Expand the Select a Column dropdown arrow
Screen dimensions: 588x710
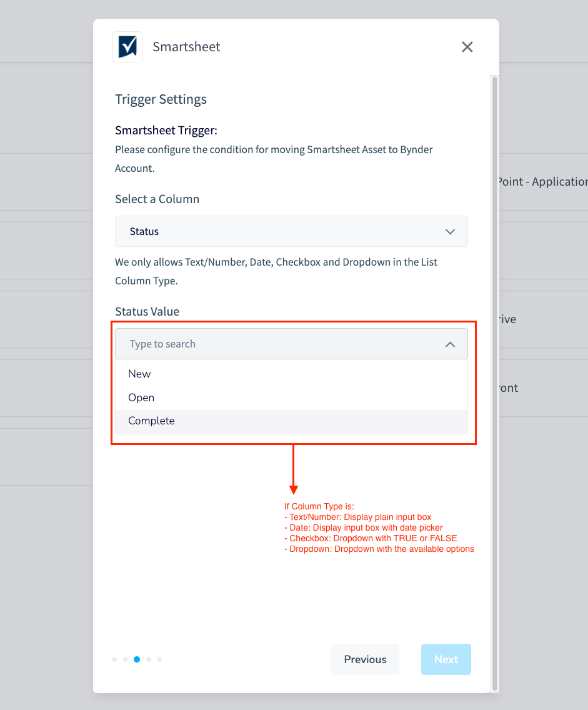[x=450, y=231]
